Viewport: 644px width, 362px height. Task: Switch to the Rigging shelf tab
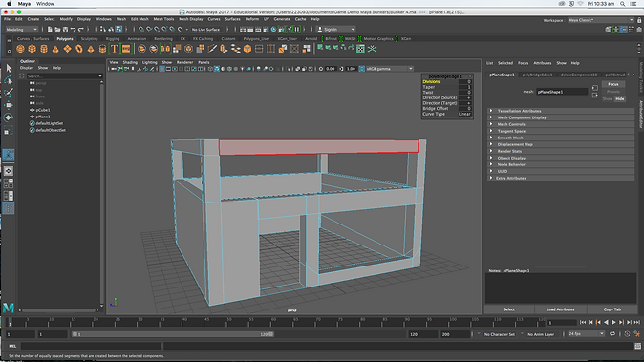click(113, 39)
